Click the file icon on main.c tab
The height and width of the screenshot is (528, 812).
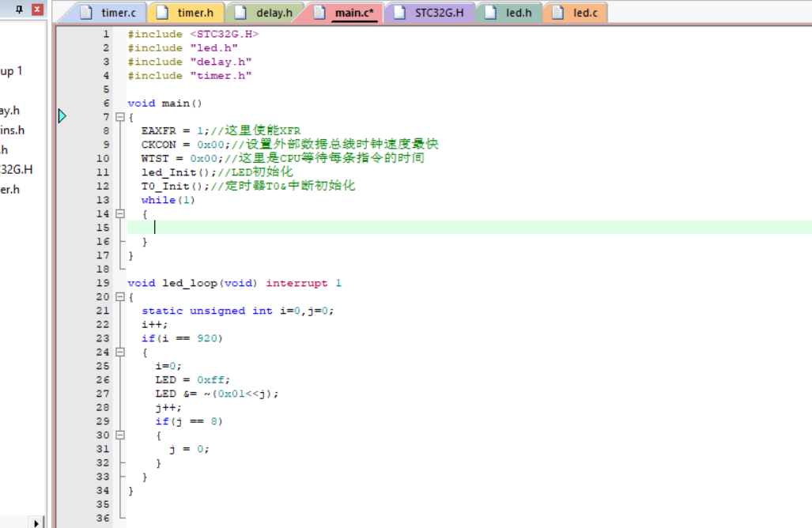[319, 13]
